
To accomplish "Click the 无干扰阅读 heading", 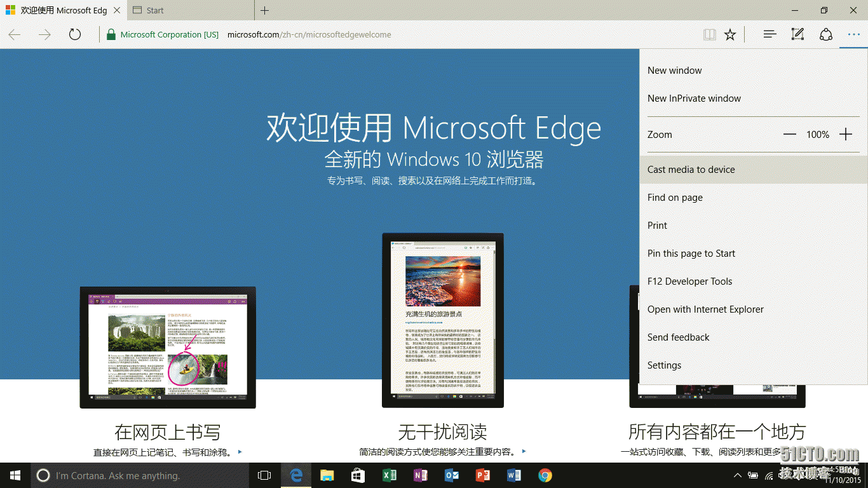I will (443, 432).
